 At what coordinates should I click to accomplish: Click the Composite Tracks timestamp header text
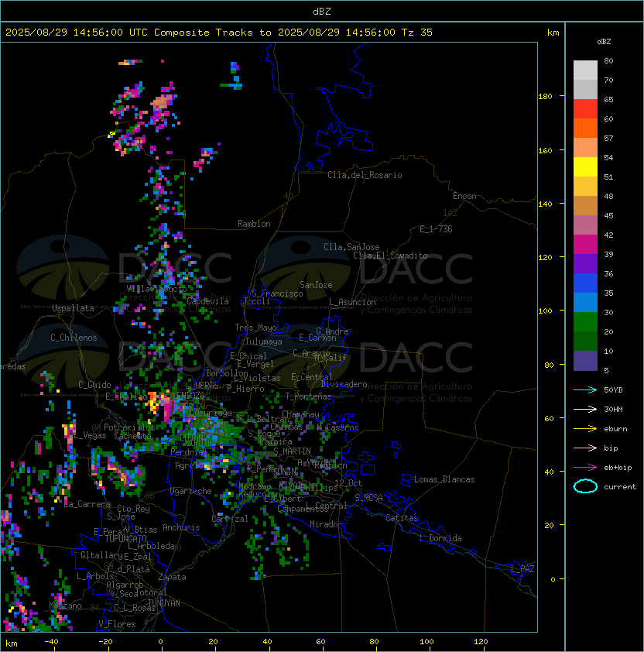tap(219, 33)
